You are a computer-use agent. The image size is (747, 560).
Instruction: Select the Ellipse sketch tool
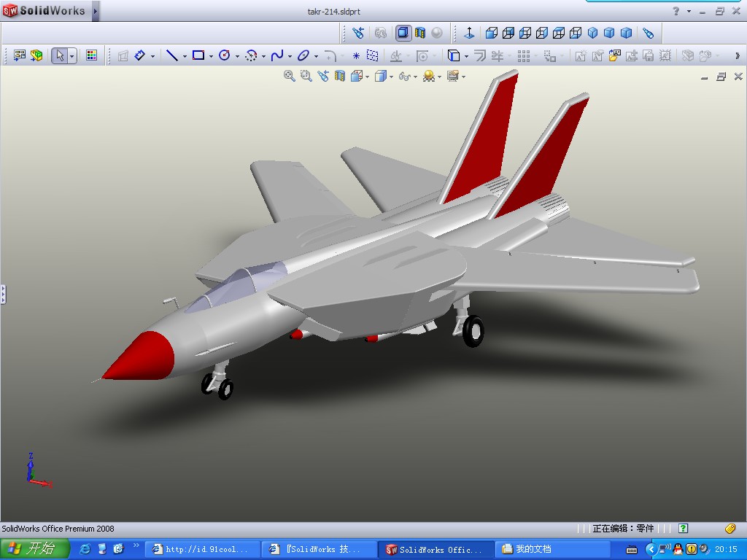(303, 55)
